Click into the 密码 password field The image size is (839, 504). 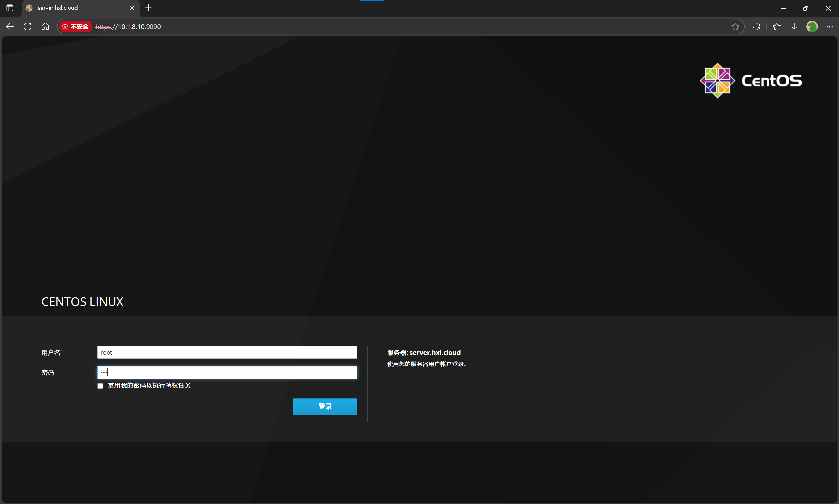tap(227, 372)
